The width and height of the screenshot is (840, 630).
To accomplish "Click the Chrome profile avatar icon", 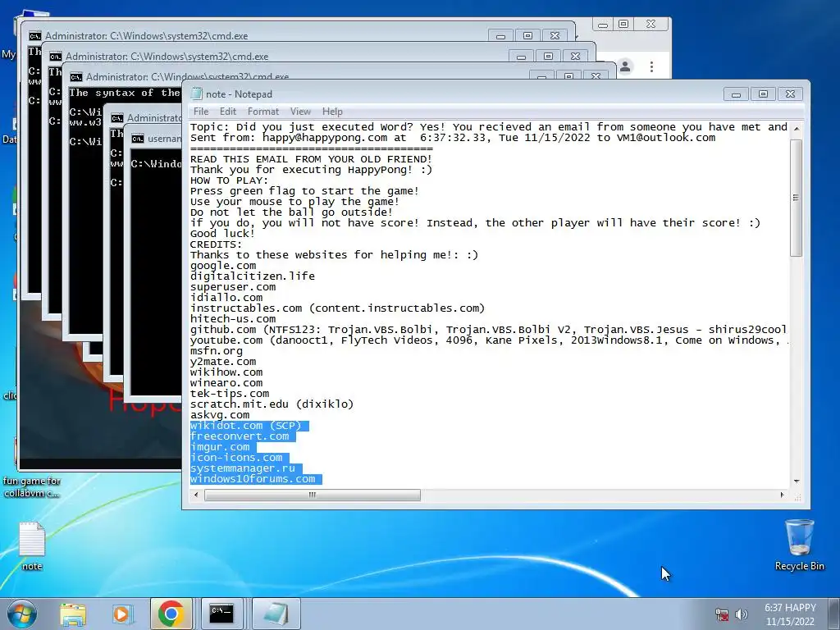I will coord(625,67).
